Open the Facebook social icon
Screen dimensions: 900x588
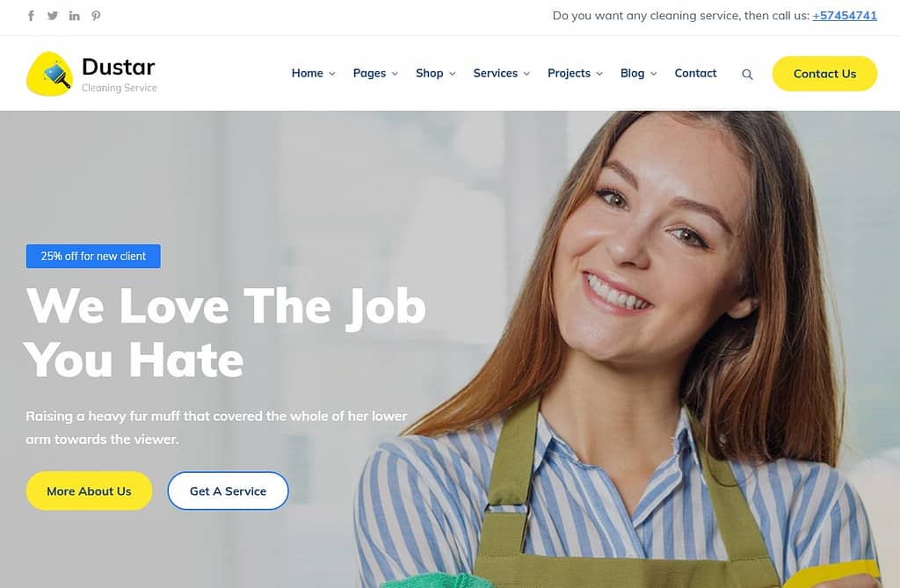(31, 16)
